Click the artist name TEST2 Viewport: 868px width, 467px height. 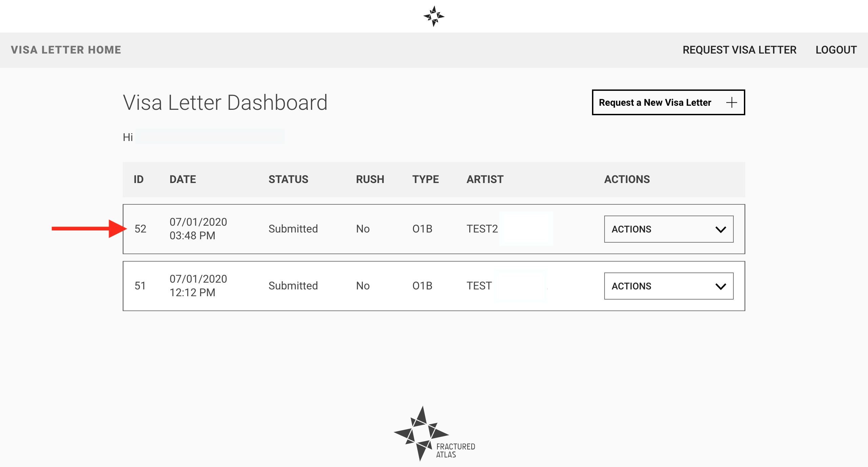(482, 229)
